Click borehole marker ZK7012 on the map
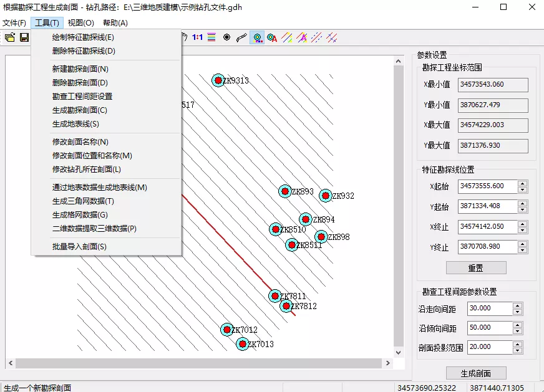The image size is (544, 392). pos(227,329)
